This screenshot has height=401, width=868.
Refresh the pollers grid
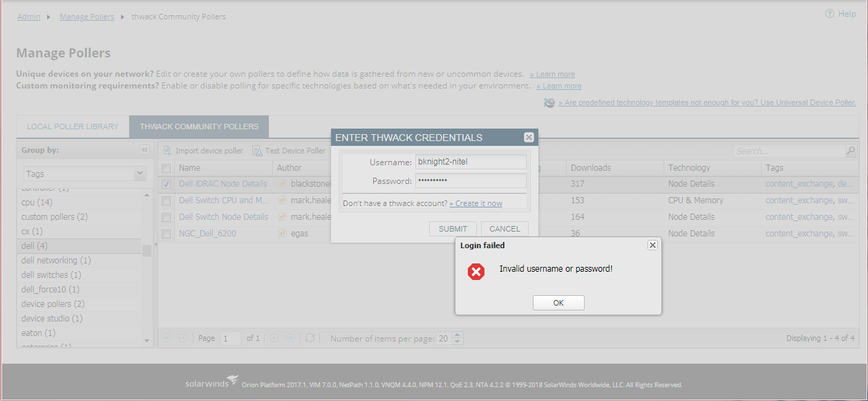point(310,338)
